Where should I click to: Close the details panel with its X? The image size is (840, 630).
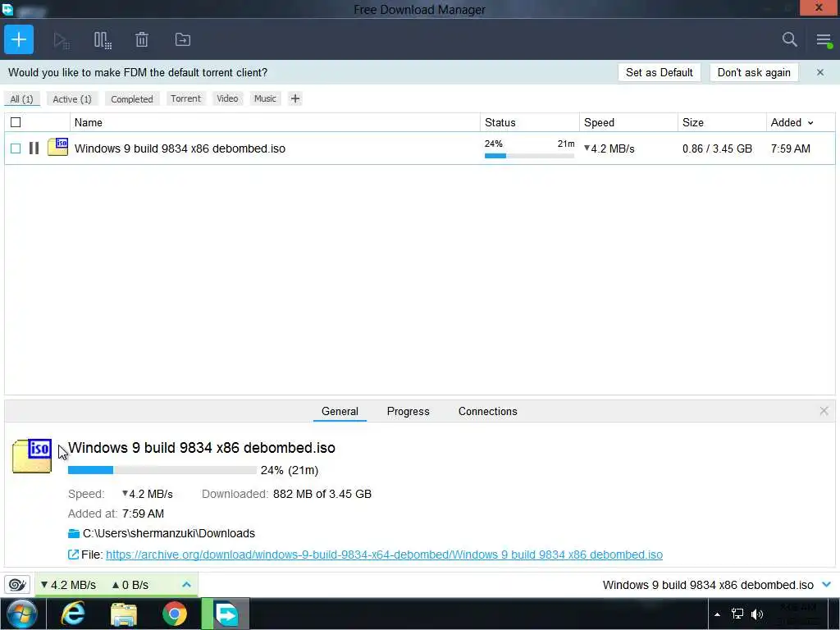(824, 411)
